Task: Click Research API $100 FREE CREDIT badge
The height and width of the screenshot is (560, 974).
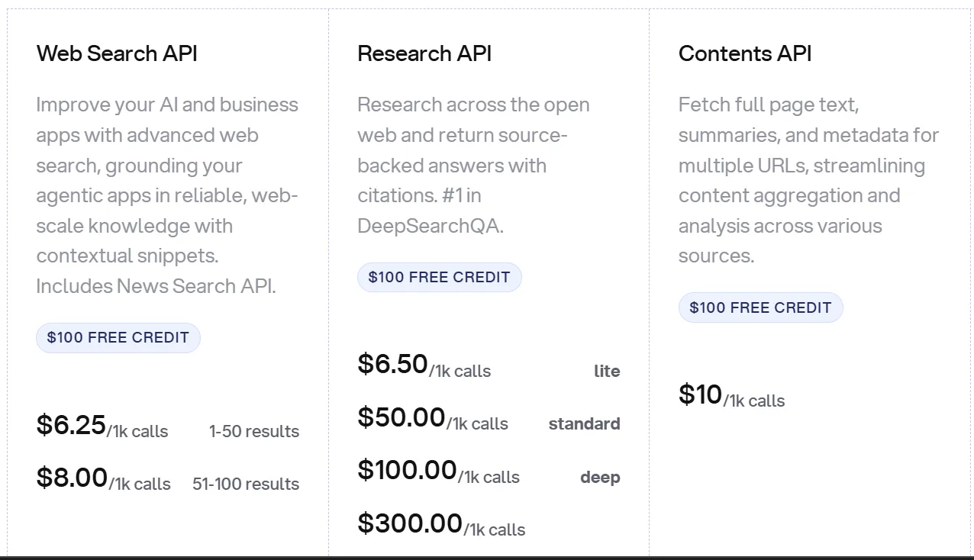Action: (439, 278)
